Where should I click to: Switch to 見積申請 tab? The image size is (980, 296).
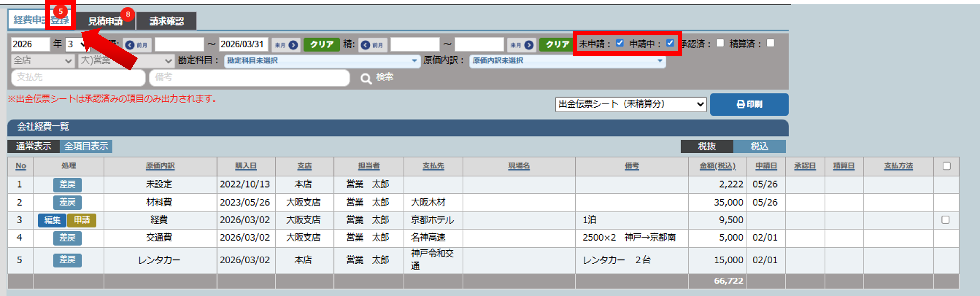click(x=105, y=21)
